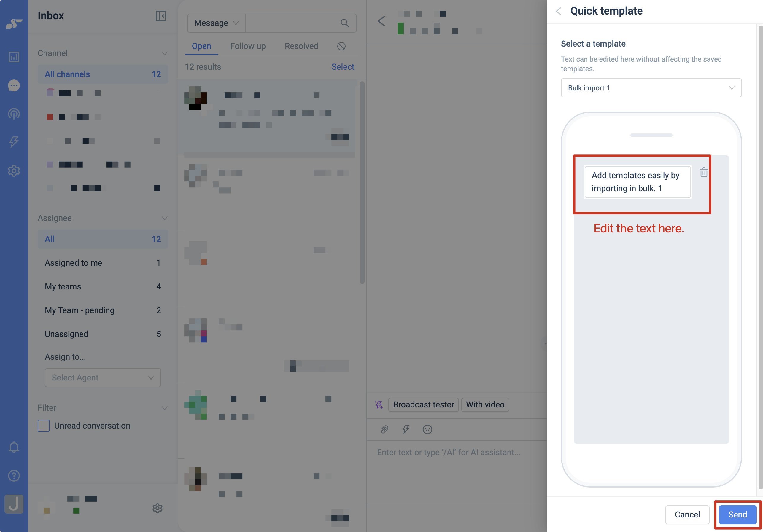The image size is (763, 532).
Task: Delete the template message with trash icon
Action: [x=703, y=172]
